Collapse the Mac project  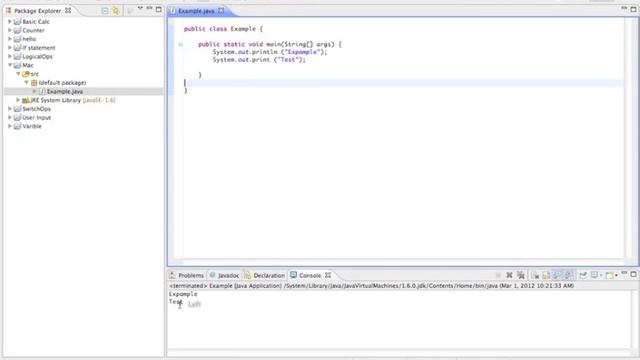point(10,65)
